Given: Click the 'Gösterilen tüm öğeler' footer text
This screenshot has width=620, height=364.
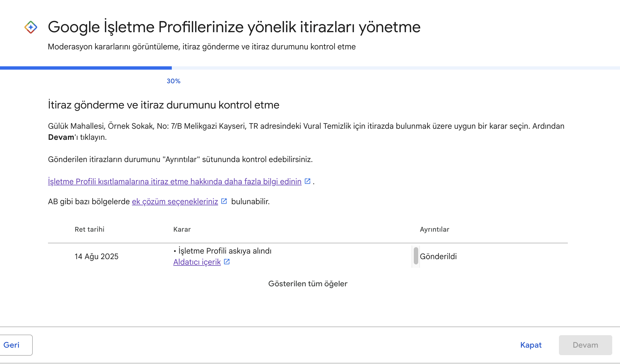Looking at the screenshot, I should pyautogui.click(x=308, y=284).
